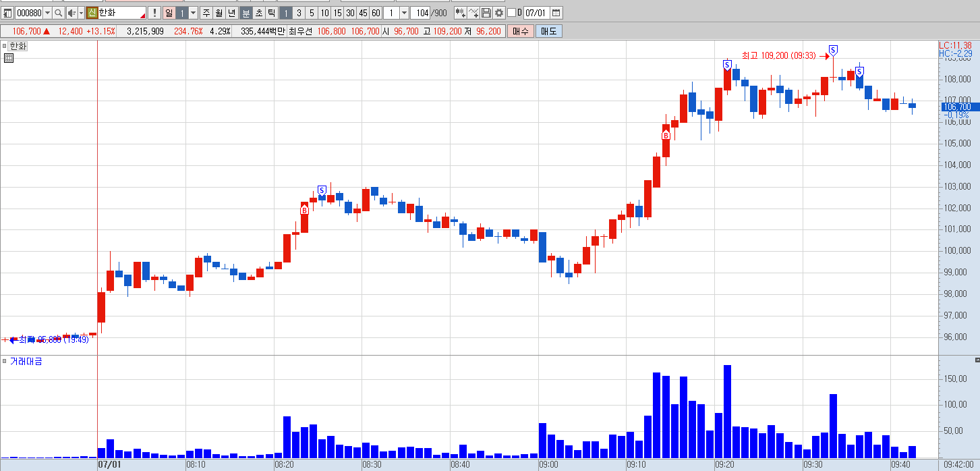
Task: Click the stock search magnifier icon
Action: (58, 13)
